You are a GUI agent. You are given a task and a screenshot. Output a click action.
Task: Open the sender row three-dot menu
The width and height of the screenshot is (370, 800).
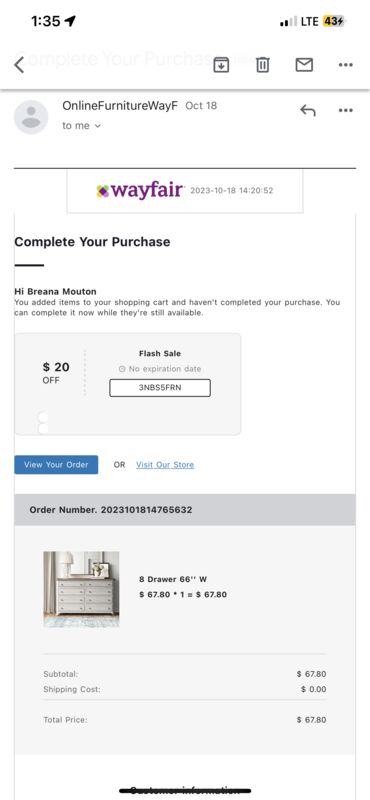[346, 110]
